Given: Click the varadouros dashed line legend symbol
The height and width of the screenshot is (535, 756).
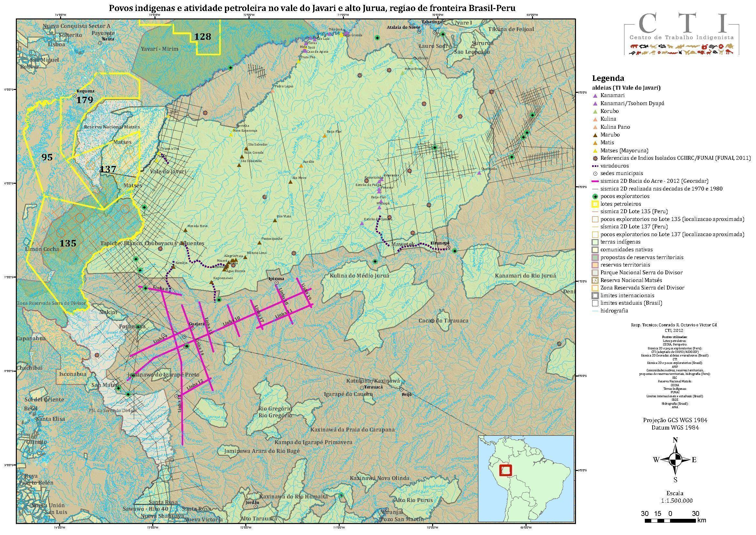Looking at the screenshot, I should pos(595,166).
